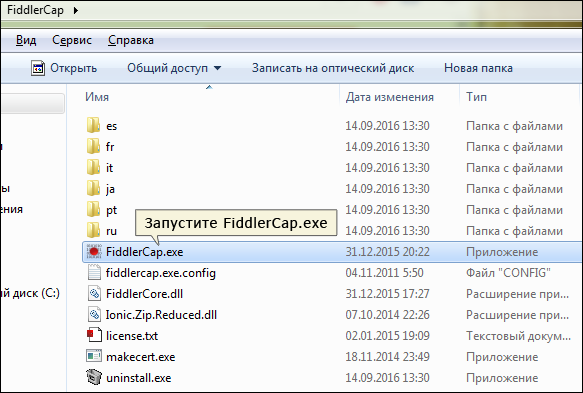Viewport: 583px width, 393px height.
Task: Click the Открыть toolbar button
Action: 64,68
